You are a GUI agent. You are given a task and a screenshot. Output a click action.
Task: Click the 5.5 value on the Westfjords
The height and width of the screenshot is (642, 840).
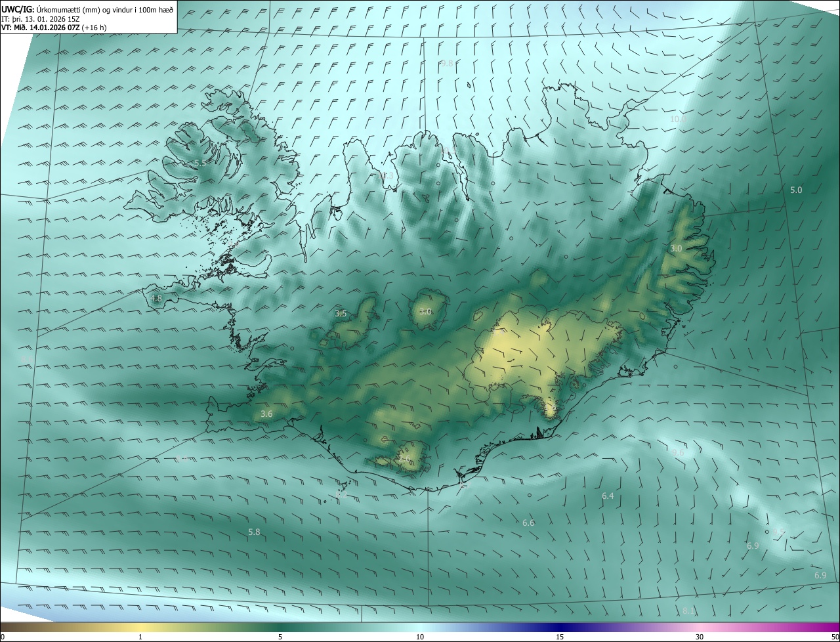point(200,162)
